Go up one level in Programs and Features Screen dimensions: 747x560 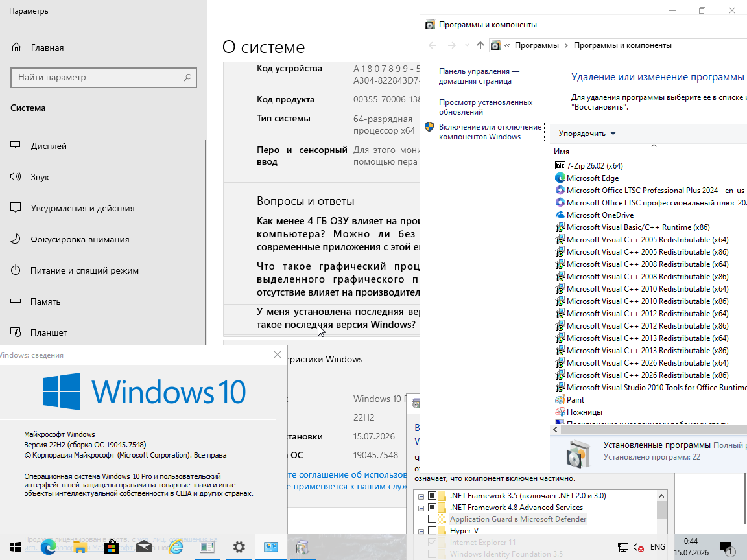[x=480, y=45]
